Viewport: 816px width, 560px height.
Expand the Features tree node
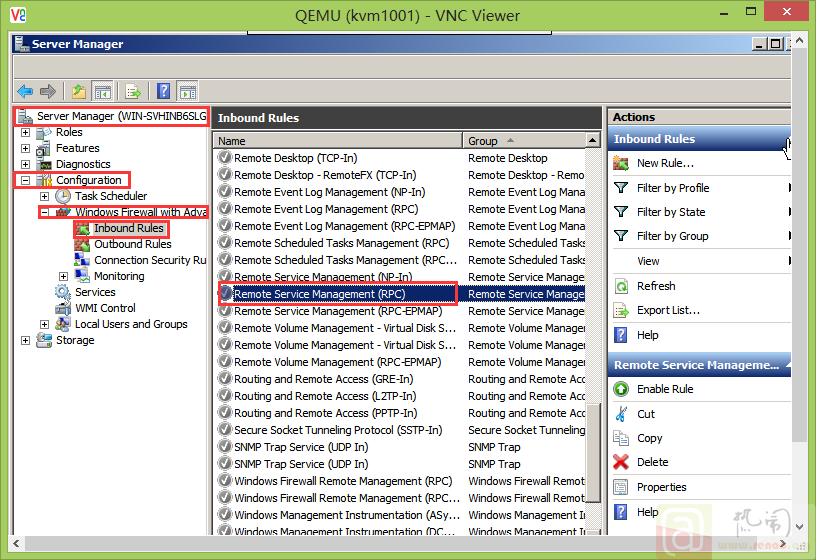[25, 148]
